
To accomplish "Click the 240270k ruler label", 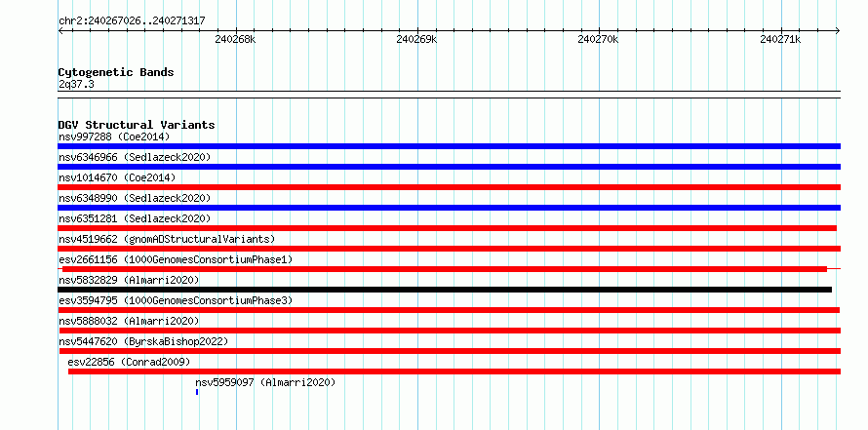I will (599, 39).
